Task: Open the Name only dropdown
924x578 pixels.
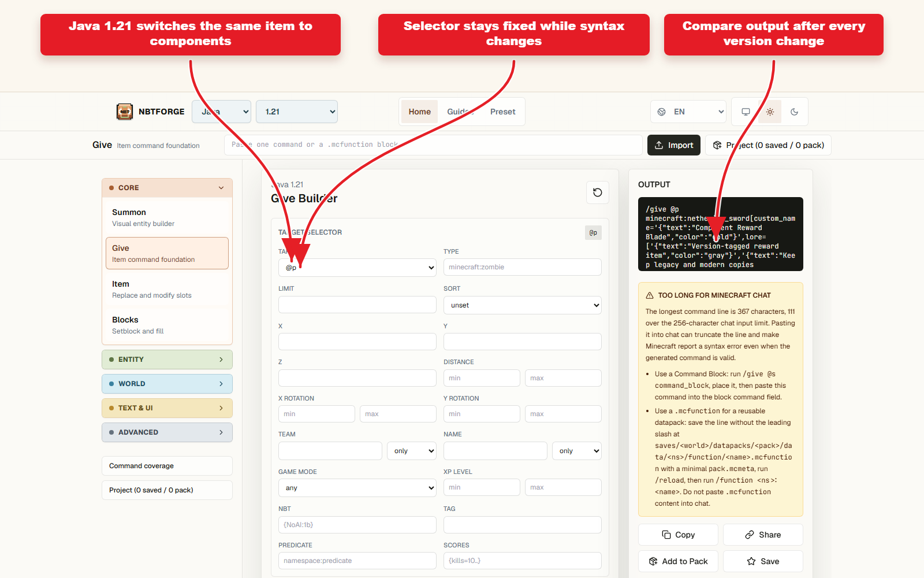Action: coord(577,451)
